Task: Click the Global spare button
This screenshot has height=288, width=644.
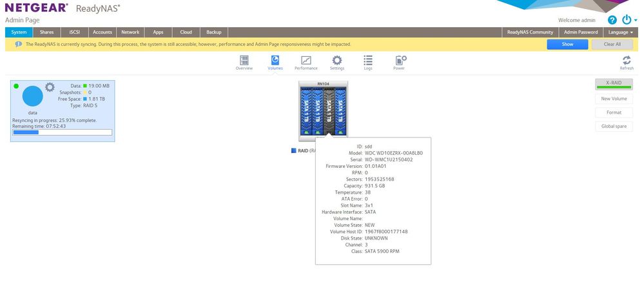Action: (614, 127)
